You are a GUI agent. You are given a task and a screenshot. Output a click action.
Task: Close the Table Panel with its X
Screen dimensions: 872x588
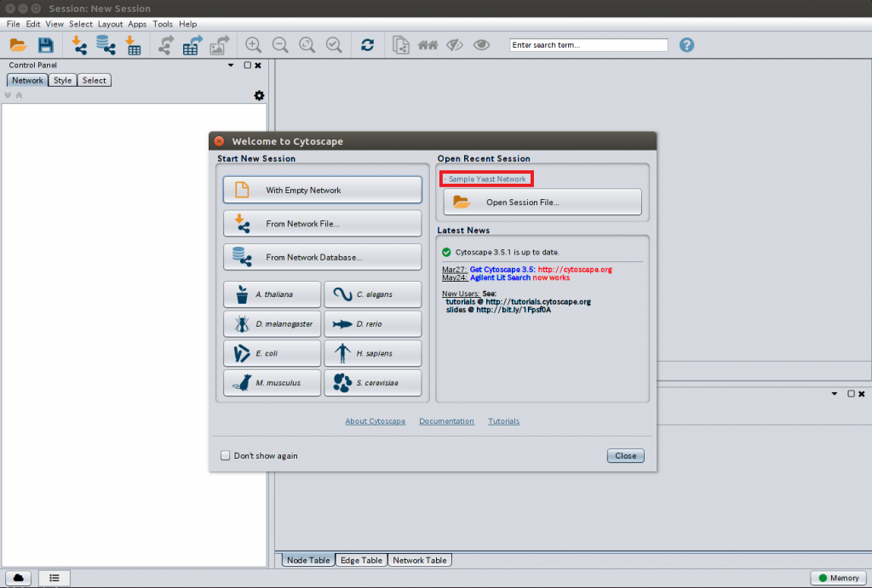click(x=862, y=393)
